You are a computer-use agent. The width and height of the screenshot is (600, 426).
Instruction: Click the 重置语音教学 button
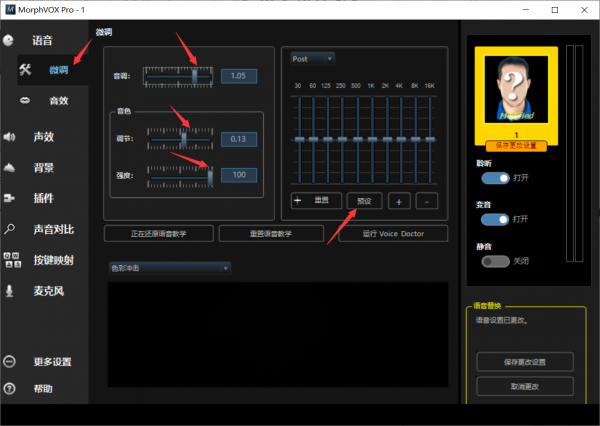[x=271, y=233]
